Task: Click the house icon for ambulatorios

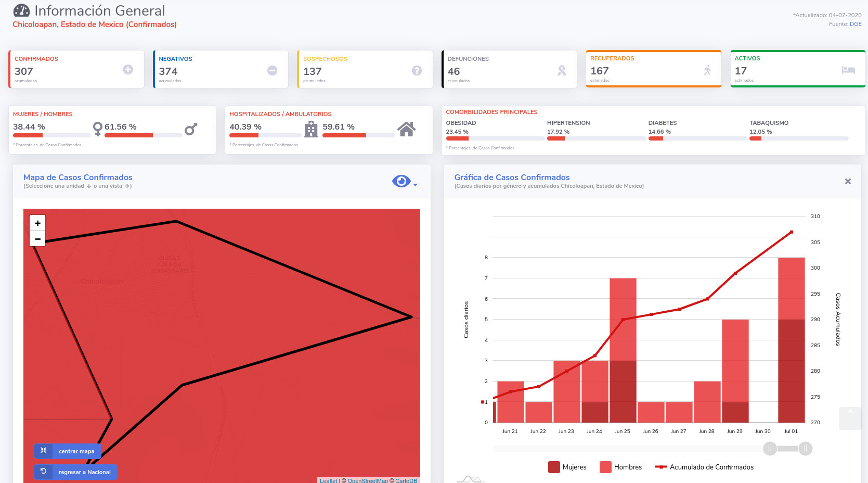Action: pos(406,129)
